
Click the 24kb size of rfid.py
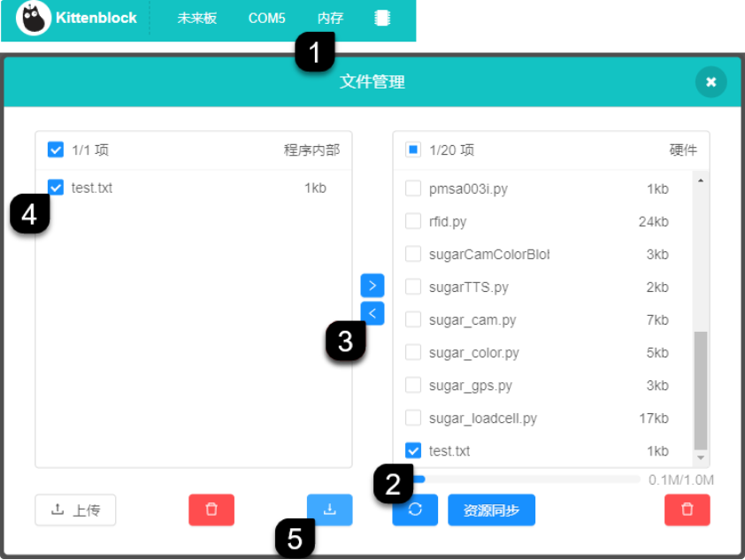[653, 221]
